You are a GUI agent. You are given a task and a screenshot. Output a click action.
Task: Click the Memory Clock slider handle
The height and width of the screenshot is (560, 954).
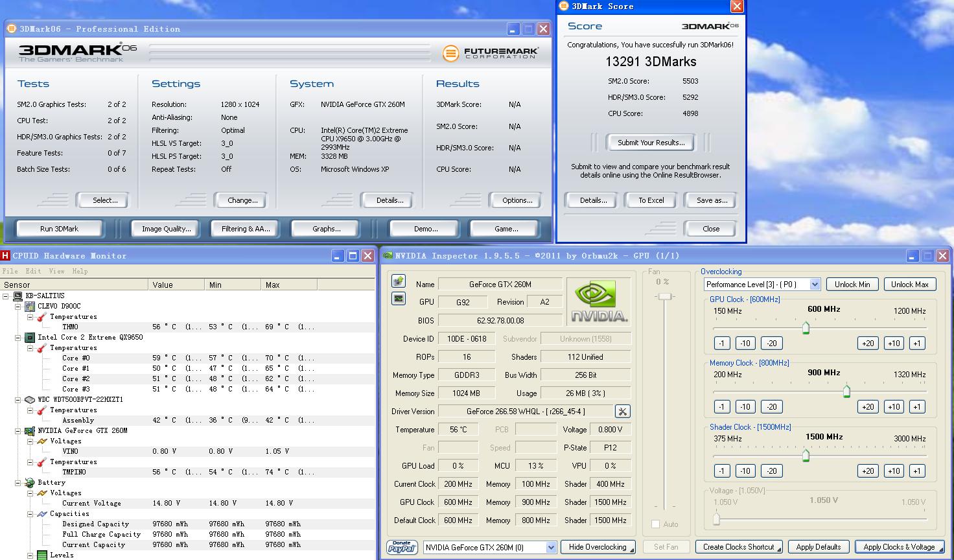[x=846, y=391]
